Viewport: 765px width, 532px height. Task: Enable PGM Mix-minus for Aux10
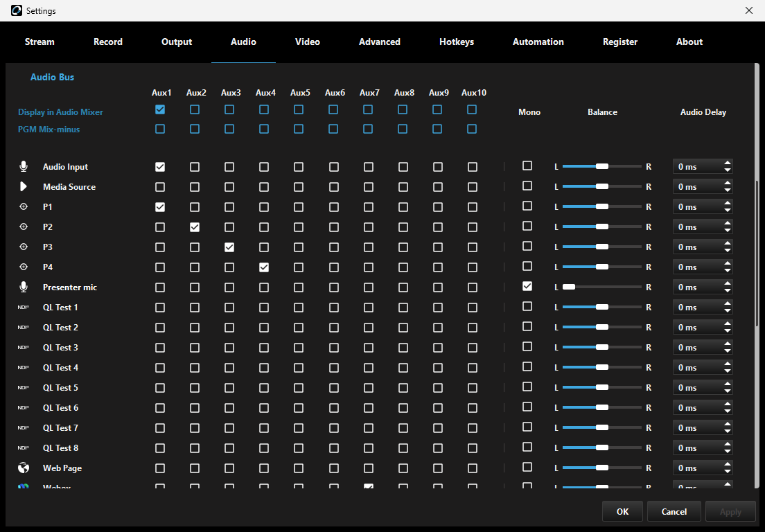tap(472, 129)
